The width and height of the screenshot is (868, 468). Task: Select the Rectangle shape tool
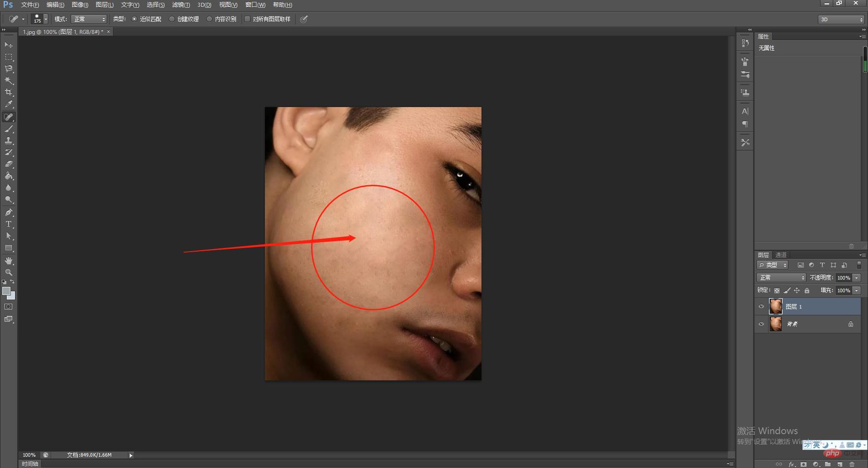point(9,248)
